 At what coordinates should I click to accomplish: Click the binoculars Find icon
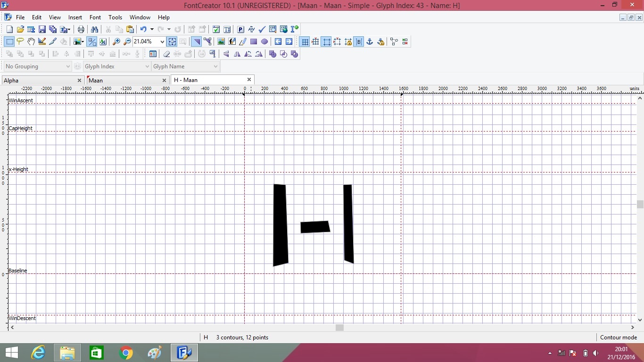click(x=94, y=29)
